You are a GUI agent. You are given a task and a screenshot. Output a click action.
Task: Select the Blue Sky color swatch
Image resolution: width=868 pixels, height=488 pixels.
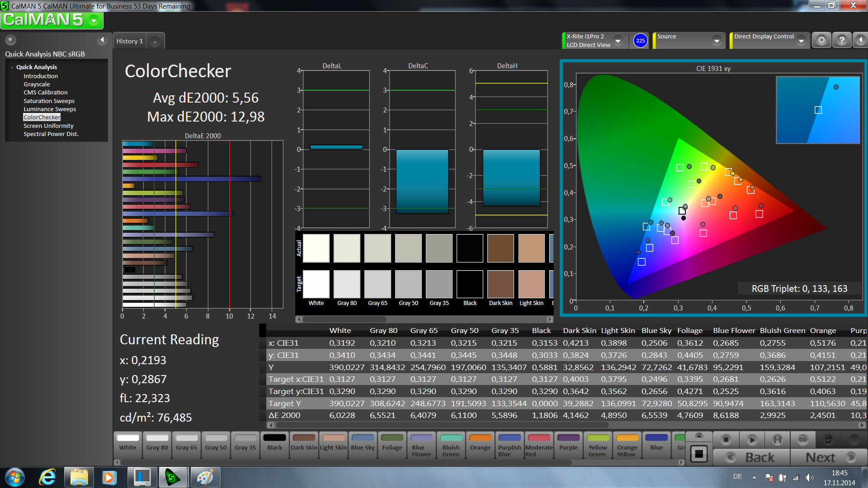coord(363,442)
